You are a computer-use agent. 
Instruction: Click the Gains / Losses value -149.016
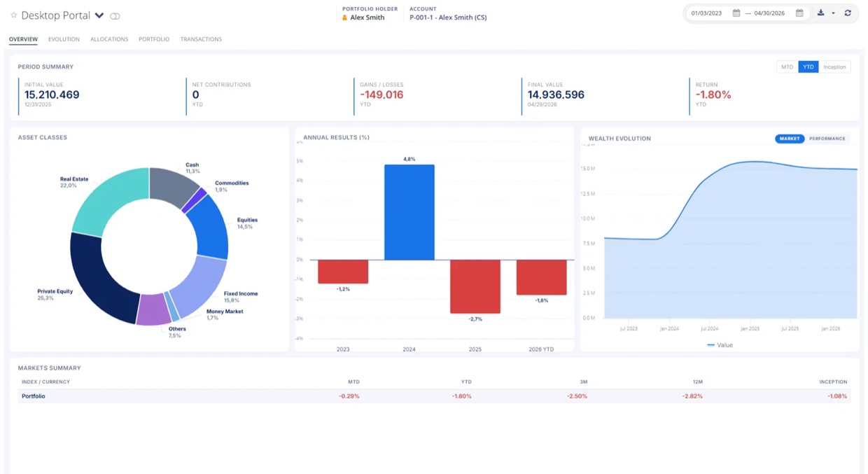pos(381,95)
